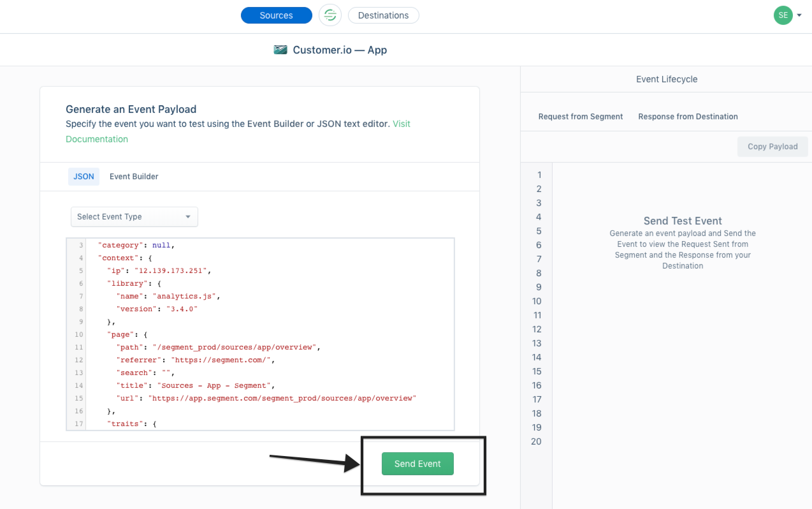The width and height of the screenshot is (812, 509).
Task: Click inside the JSON code editor on the "ip" line
Action: tap(159, 270)
